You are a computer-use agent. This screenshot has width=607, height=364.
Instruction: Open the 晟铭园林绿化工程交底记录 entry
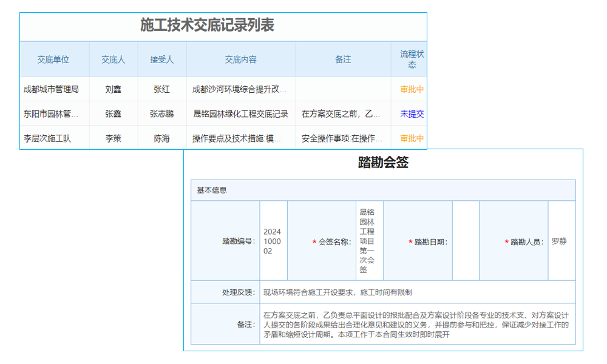coord(241,113)
